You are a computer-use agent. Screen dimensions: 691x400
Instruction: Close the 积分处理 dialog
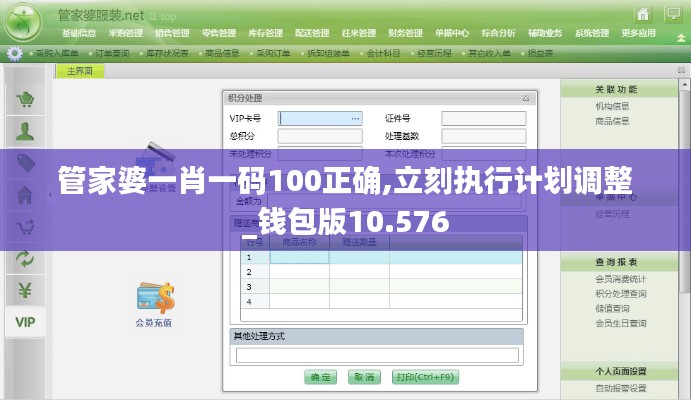526,98
